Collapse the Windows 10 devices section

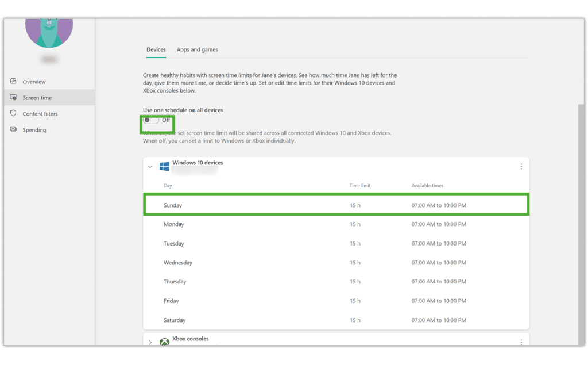[150, 166]
